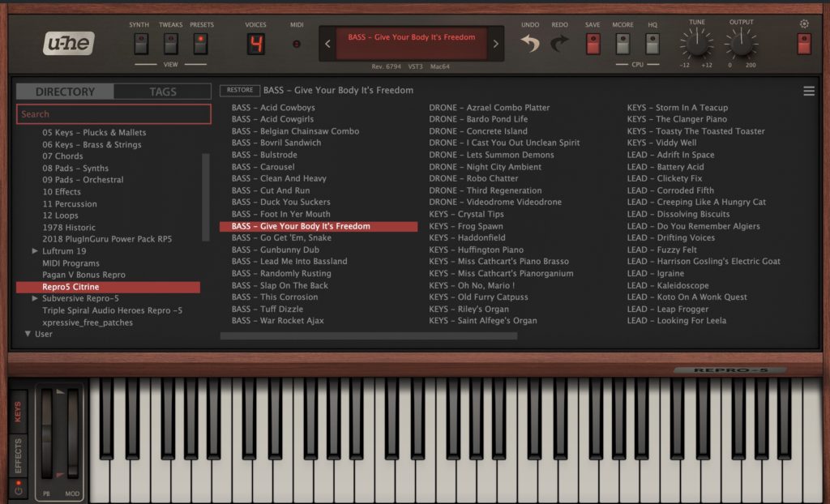Image resolution: width=830 pixels, height=504 pixels.
Task: Select the xpressive_free_patches folder
Action: pos(88,322)
